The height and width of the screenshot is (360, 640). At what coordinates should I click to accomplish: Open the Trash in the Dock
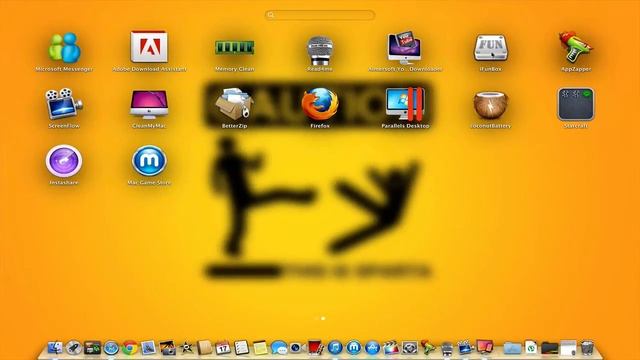pos(587,348)
